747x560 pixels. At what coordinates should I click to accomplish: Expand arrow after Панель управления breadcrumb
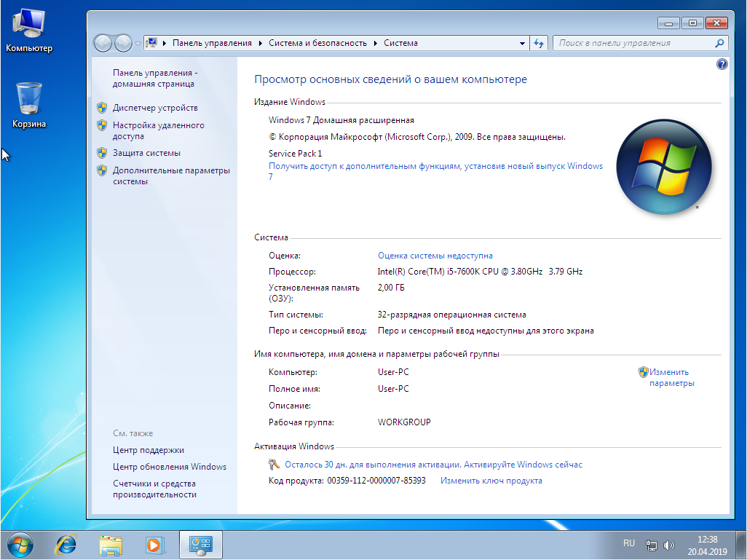tap(260, 44)
